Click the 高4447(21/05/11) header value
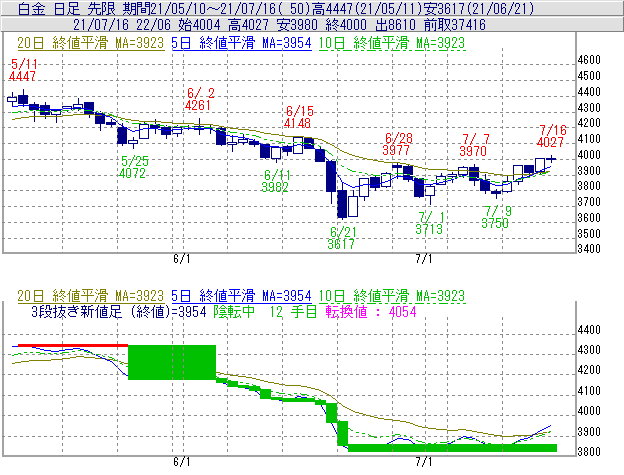The height and width of the screenshot is (475, 624). pos(367,9)
